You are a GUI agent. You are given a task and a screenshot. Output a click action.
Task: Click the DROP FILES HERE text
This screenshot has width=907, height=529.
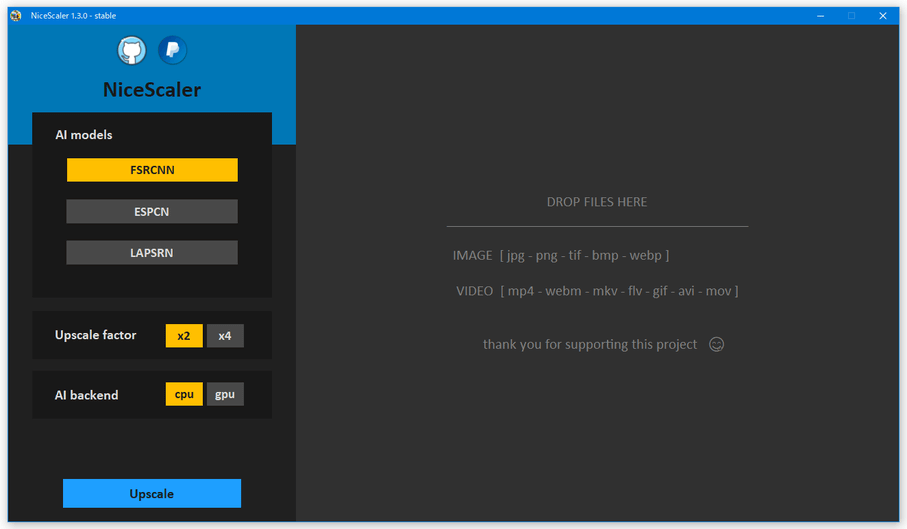point(597,202)
